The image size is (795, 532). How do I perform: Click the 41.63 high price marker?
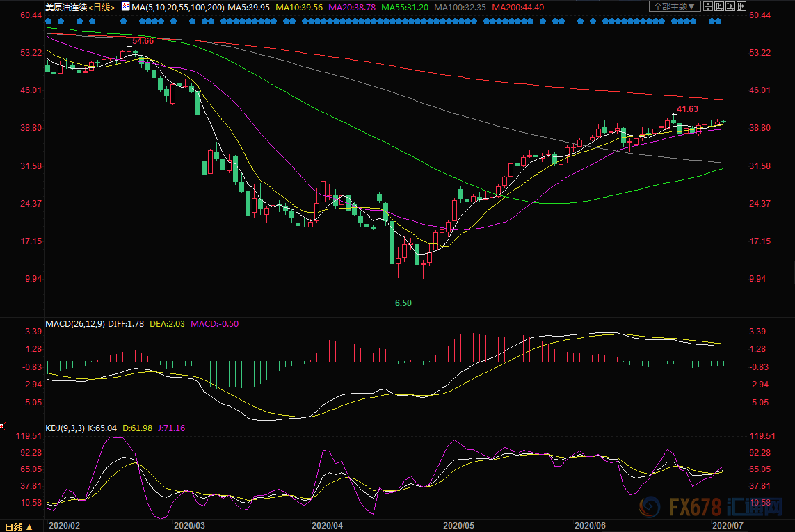(x=687, y=109)
